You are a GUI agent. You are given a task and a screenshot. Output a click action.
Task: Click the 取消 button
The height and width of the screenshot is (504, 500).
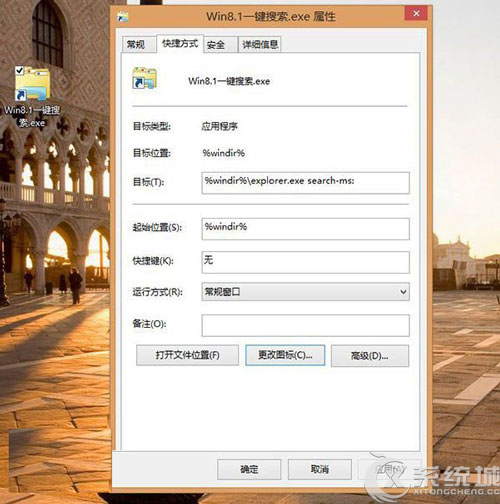pos(320,469)
